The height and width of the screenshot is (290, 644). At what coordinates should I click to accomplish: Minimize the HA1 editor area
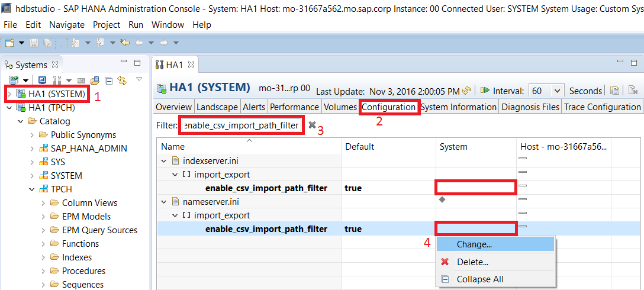point(621,62)
